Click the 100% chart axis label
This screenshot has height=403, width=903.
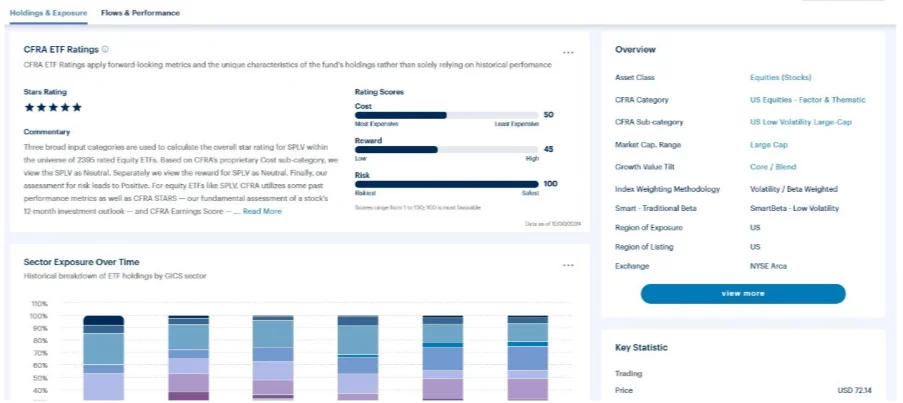pos(39,316)
